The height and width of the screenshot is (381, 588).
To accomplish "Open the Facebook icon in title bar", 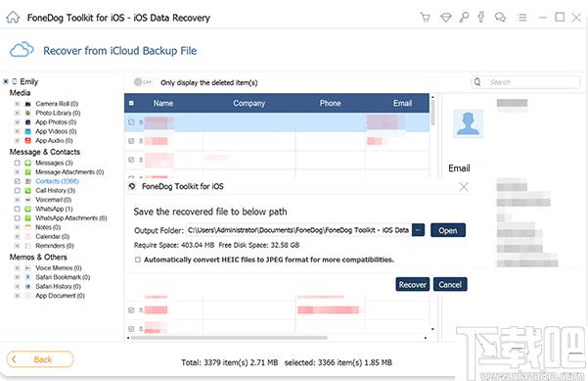I will tap(481, 17).
